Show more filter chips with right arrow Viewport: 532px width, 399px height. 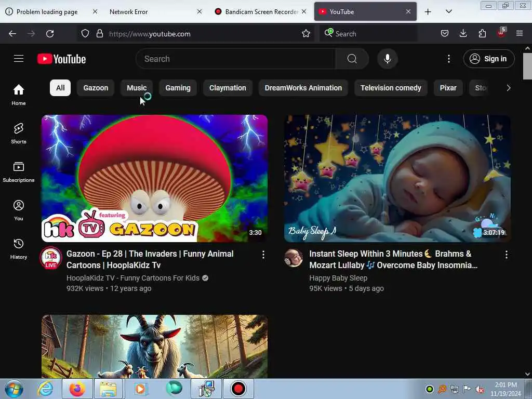(508, 88)
